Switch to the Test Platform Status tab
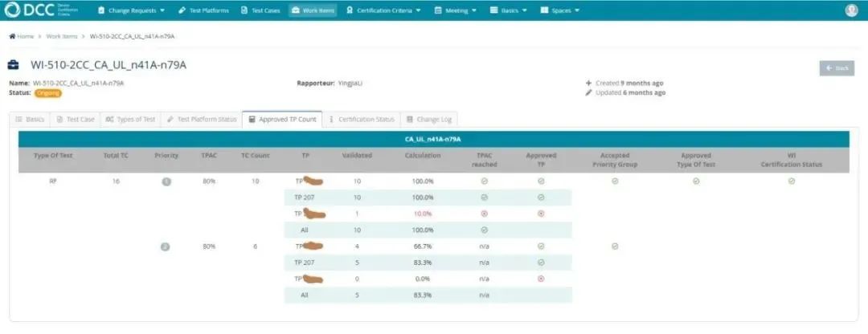The image size is (868, 334). click(202, 119)
